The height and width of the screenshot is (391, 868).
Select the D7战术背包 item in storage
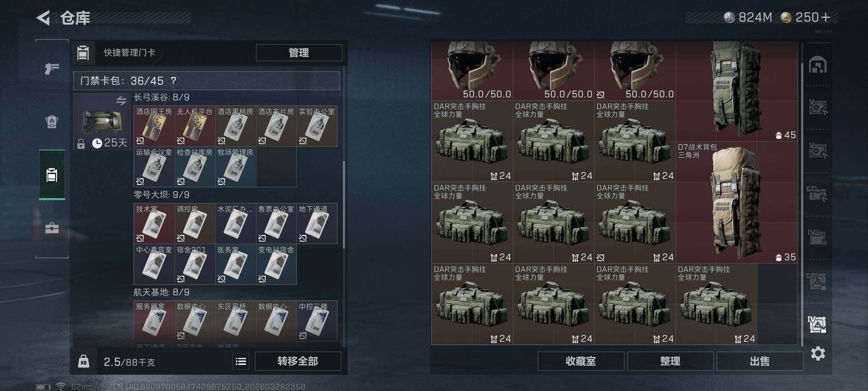pos(736,202)
